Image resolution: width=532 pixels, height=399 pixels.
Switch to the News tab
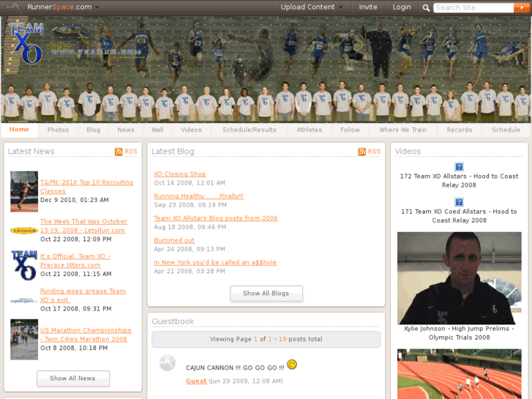[x=126, y=130]
